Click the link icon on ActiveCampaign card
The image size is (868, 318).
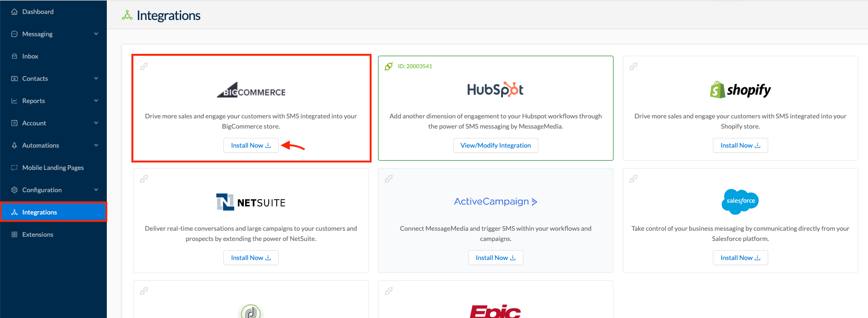[x=389, y=179]
